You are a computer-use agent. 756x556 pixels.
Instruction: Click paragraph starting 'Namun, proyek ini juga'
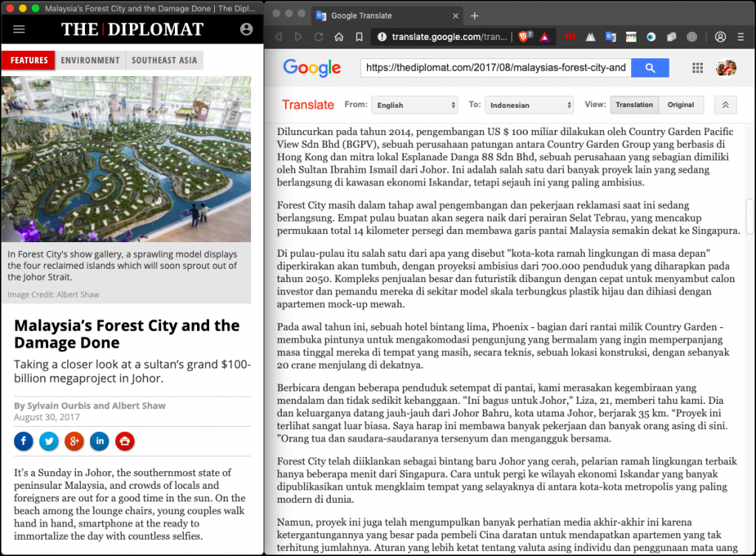coord(506,535)
